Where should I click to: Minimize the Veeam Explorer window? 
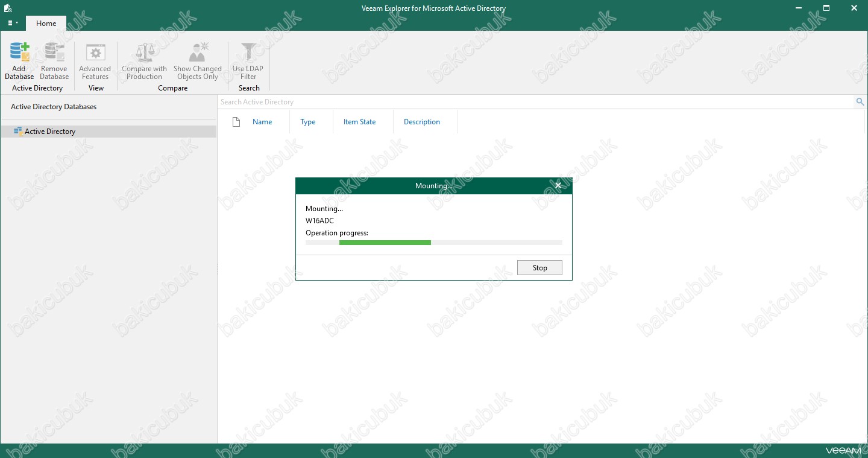tap(799, 8)
